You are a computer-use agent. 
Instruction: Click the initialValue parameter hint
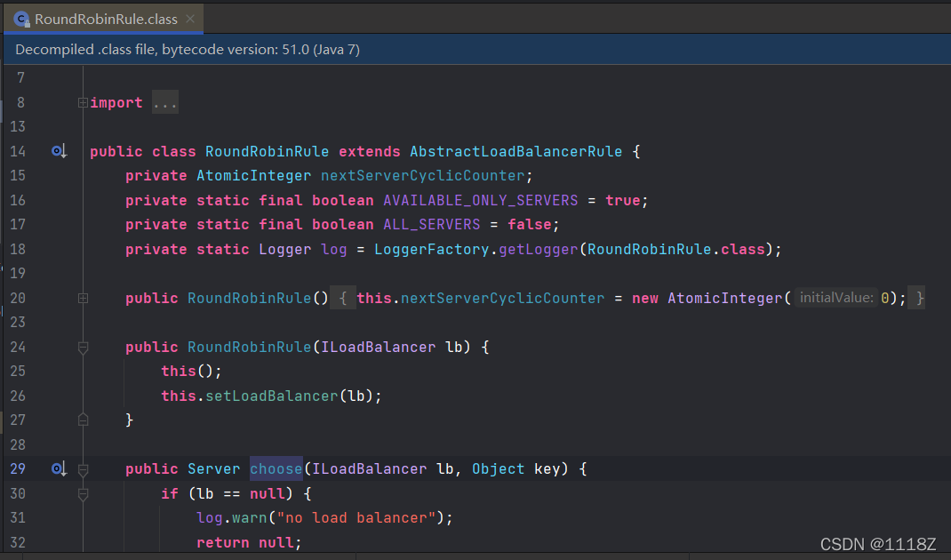(835, 298)
